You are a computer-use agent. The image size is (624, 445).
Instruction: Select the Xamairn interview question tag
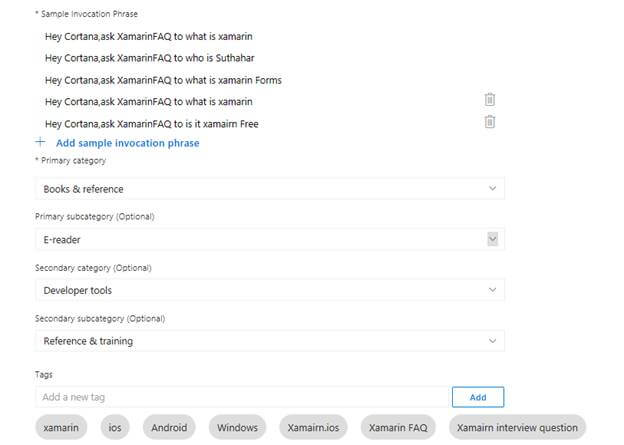pyautogui.click(x=517, y=428)
